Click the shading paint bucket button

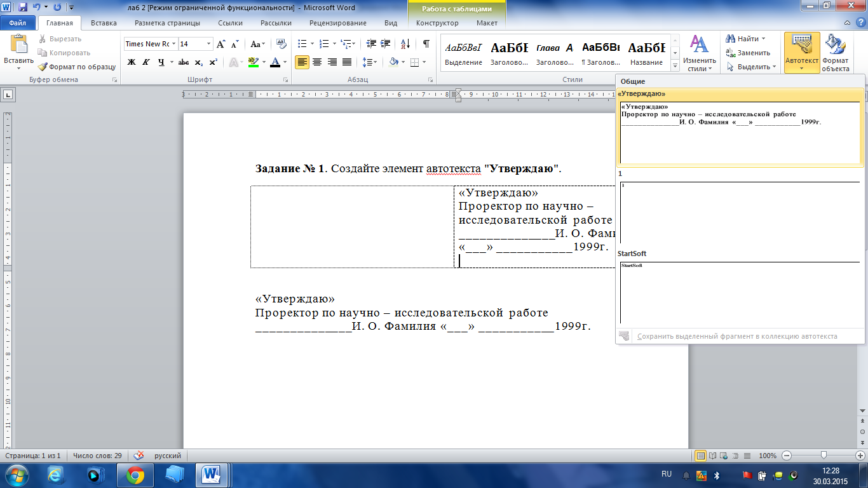point(393,62)
